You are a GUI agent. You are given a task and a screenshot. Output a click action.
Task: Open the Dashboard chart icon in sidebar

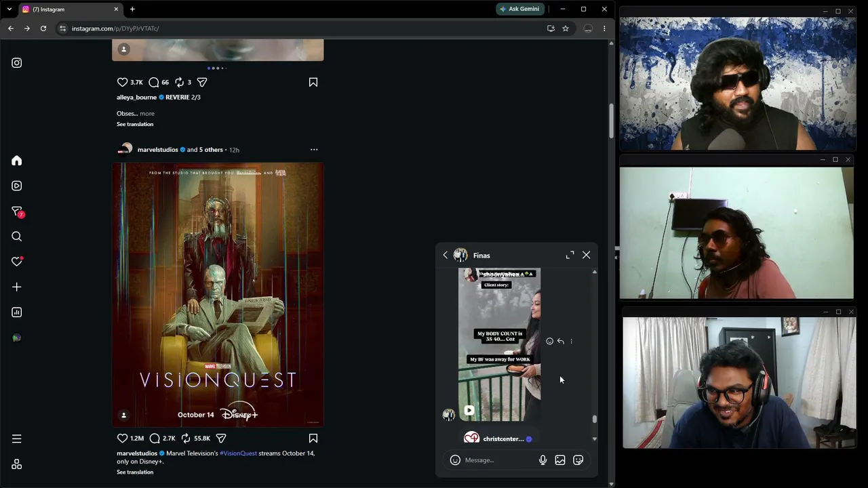pyautogui.click(x=17, y=312)
